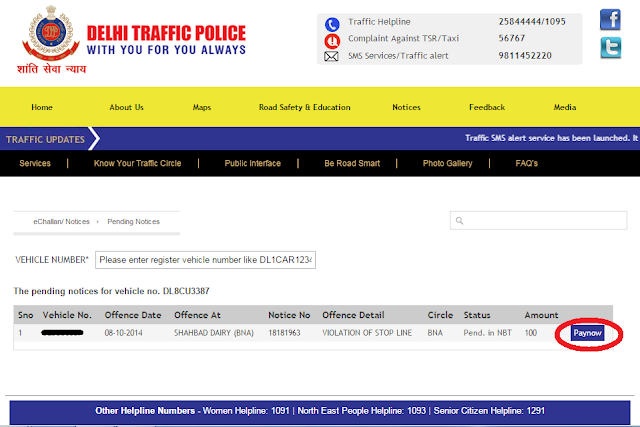Viewport: 640px width, 427px height.
Task: Click the SMS envelope icon
Action: tap(331, 56)
